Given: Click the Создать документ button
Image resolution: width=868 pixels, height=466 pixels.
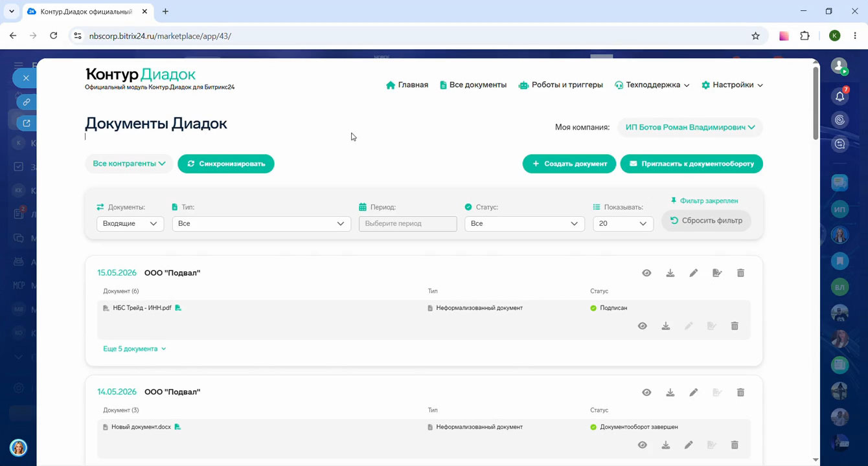Looking at the screenshot, I should tap(569, 164).
